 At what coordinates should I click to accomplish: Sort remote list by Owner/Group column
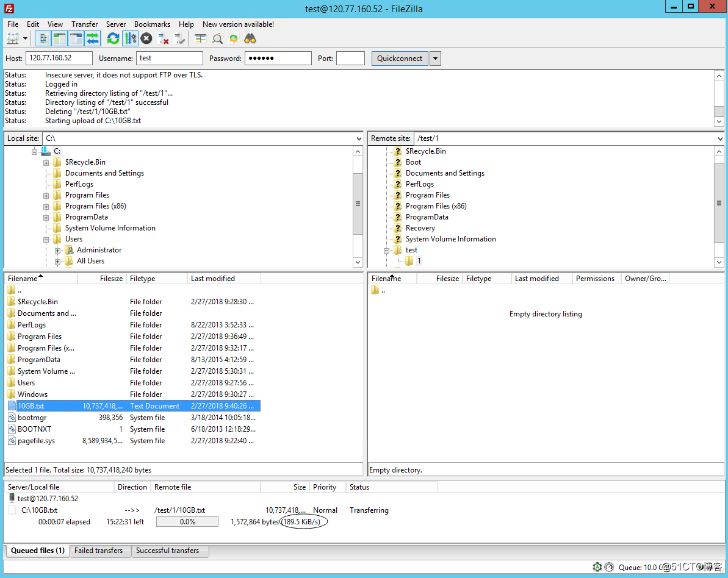pos(646,279)
